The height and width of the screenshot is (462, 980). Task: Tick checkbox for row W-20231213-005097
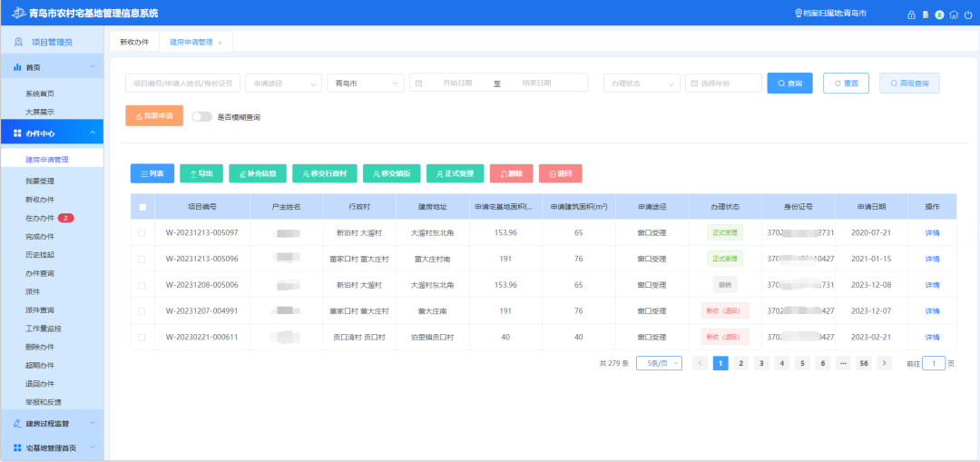coord(142,233)
